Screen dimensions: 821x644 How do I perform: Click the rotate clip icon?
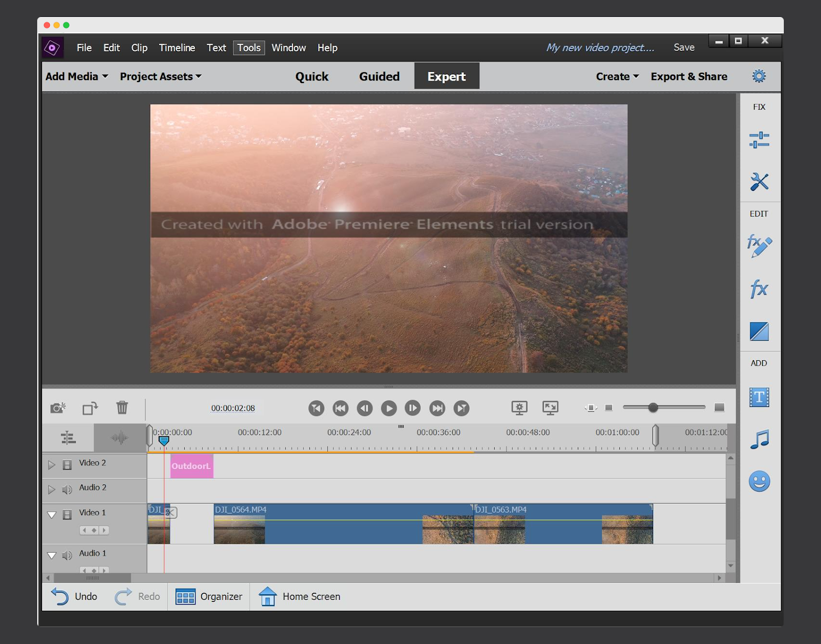[90, 408]
